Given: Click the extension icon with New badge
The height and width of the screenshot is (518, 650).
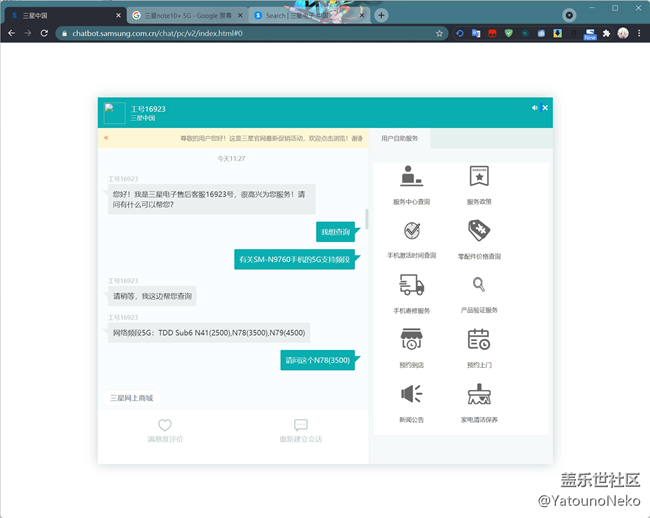Looking at the screenshot, I should click(590, 34).
